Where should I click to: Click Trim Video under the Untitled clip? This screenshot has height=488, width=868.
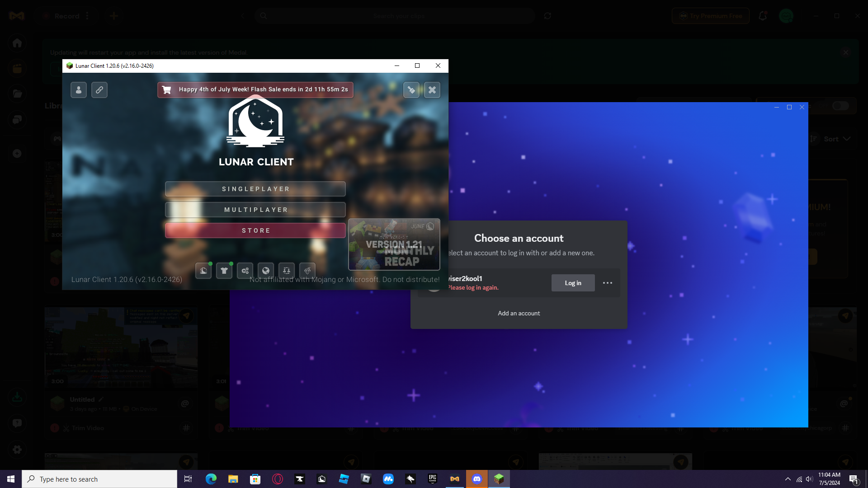(84, 428)
